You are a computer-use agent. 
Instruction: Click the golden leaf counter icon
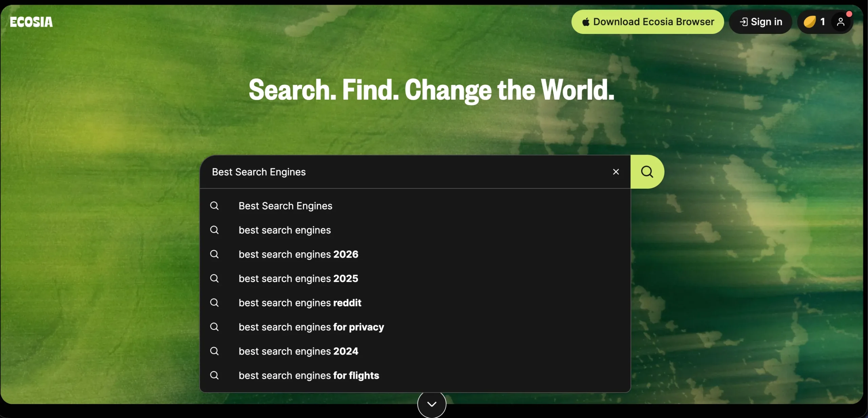[810, 22]
